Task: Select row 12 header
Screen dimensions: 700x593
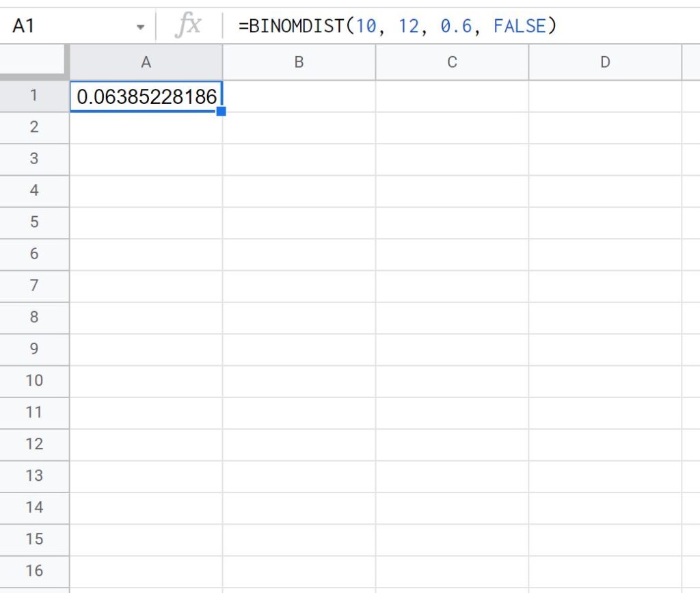Action: pyautogui.click(x=34, y=444)
